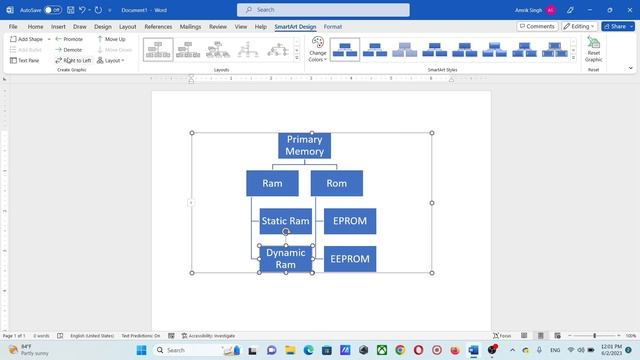Select the first SmartArt style thumbnail
Viewport: 640px width, 360px height.
pos(345,50)
